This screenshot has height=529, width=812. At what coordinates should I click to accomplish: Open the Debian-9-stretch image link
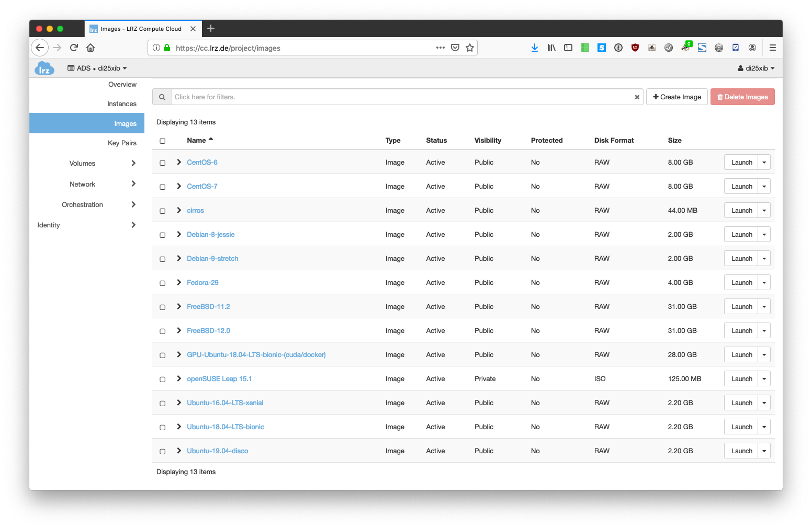pyautogui.click(x=212, y=259)
